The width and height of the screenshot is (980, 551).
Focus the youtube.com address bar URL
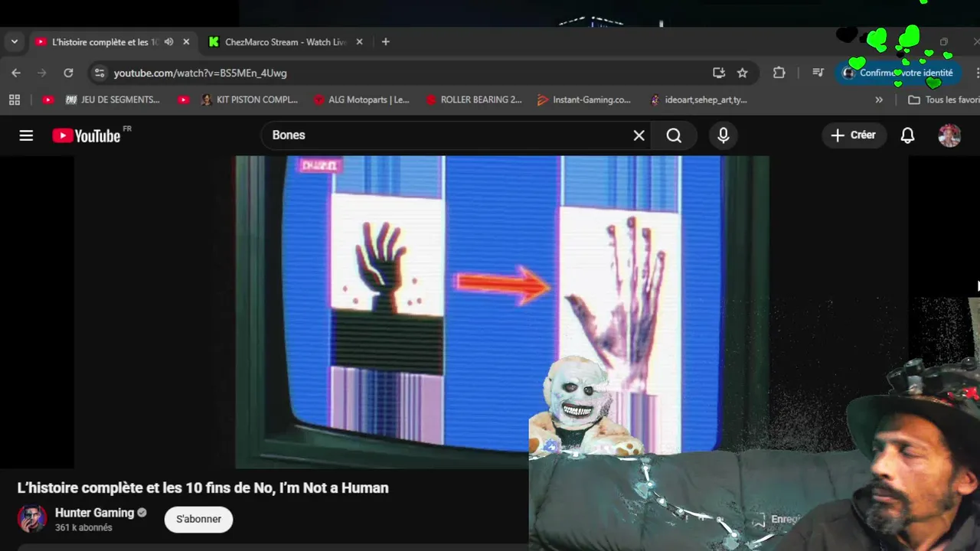click(x=201, y=73)
